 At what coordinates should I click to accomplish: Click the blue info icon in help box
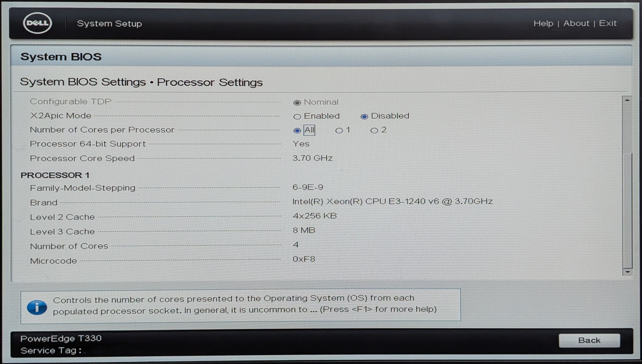pos(37,307)
